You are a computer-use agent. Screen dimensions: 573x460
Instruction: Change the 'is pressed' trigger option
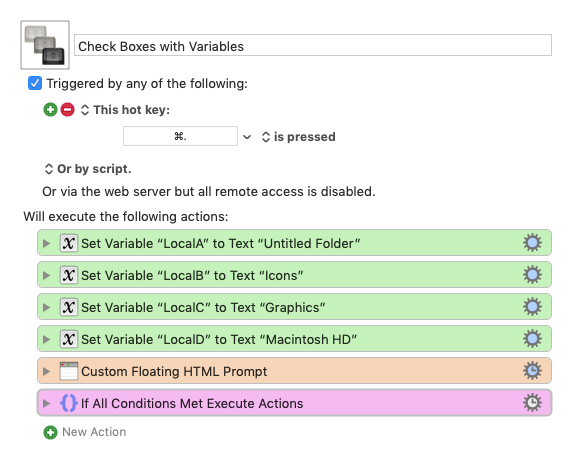point(299,137)
